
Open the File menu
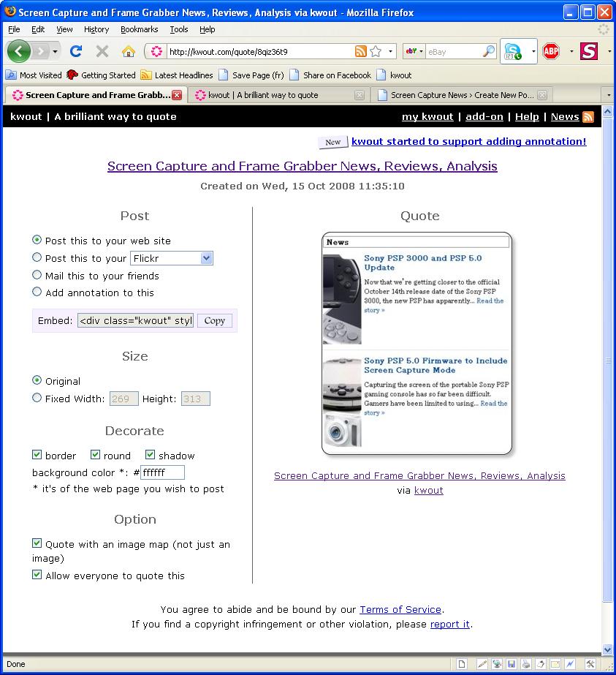tap(14, 29)
